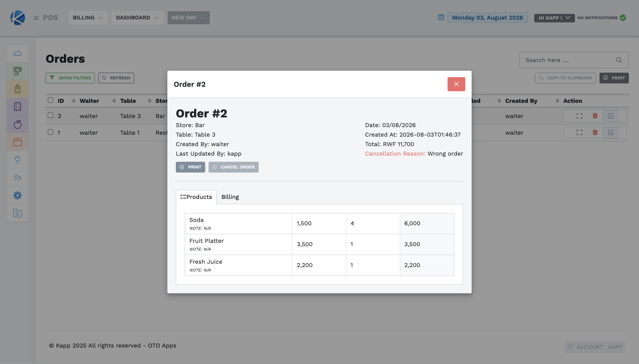Check the order 1 row checkbox
The height and width of the screenshot is (364, 639).
[51, 132]
